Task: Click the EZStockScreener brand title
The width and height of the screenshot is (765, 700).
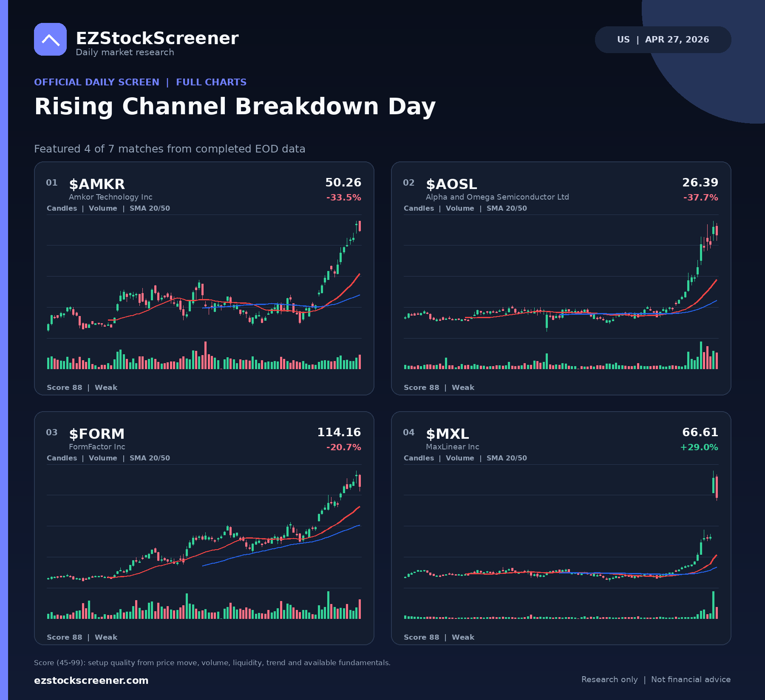Action: 157,38
